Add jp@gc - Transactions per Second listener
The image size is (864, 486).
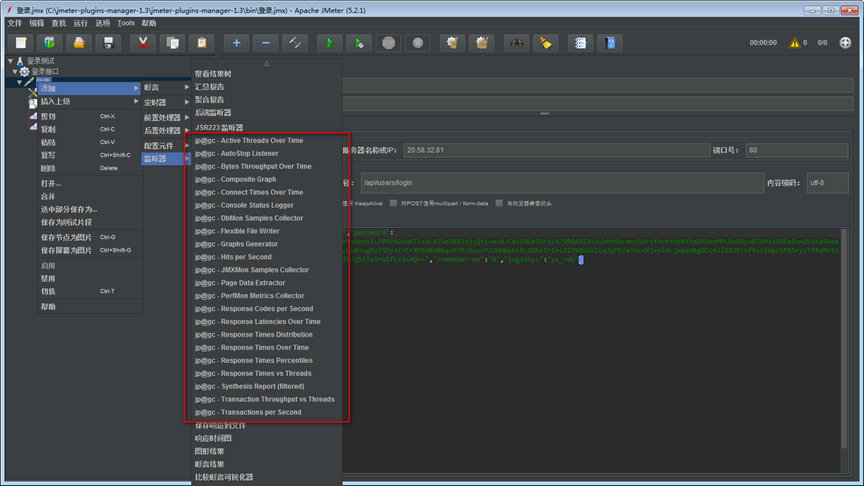267,412
